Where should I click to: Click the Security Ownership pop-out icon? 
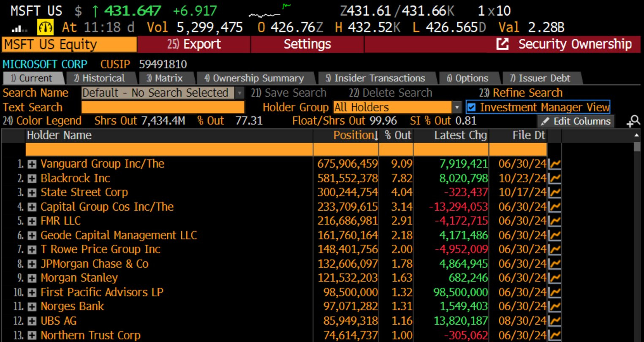point(502,44)
